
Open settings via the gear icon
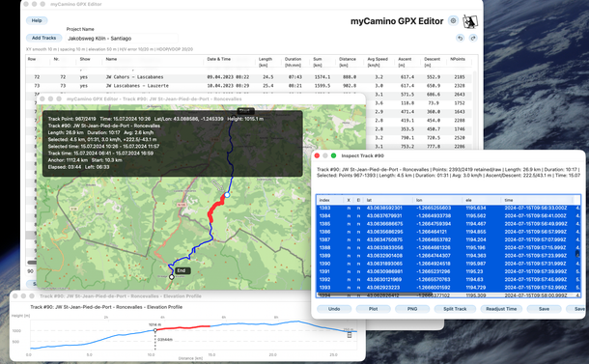tap(454, 21)
